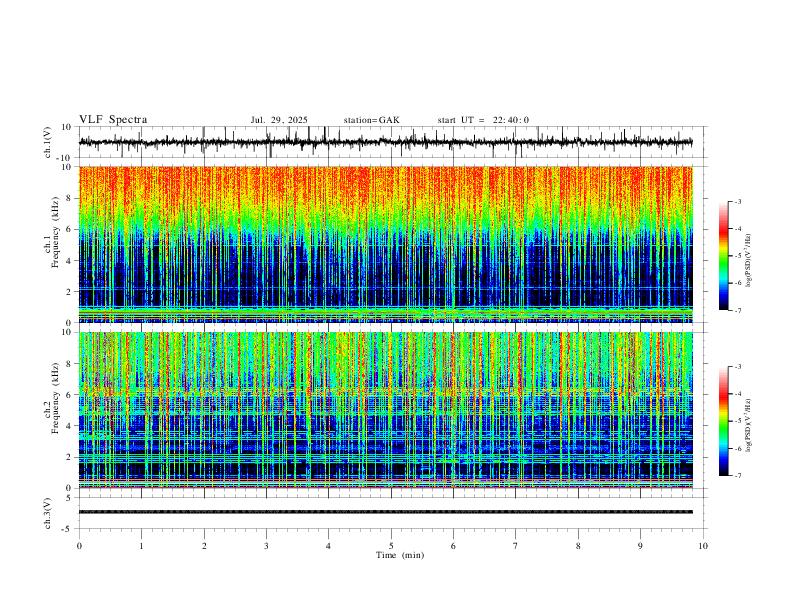Viewport: 792px width, 612px height.
Task: Click the "-5" tick on ch.3(V) axis
Action: (68, 529)
